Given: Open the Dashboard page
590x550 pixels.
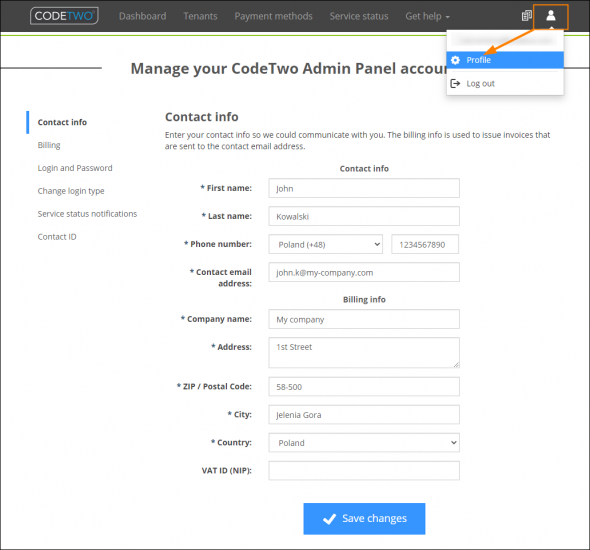Looking at the screenshot, I should (x=143, y=16).
